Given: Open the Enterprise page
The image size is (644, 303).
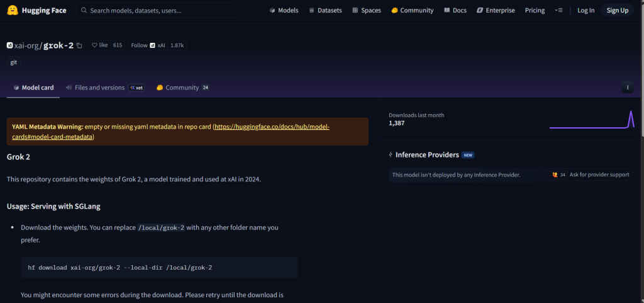Looking at the screenshot, I should (496, 10).
